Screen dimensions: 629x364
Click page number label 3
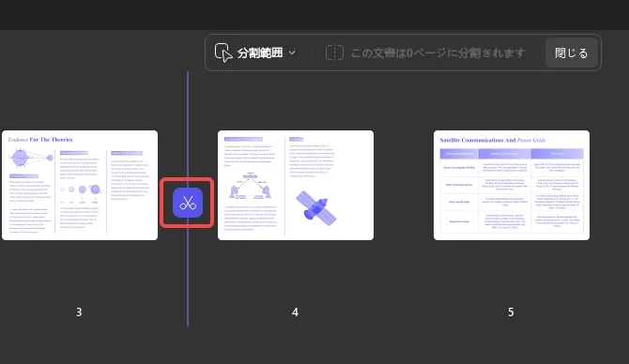click(x=79, y=311)
